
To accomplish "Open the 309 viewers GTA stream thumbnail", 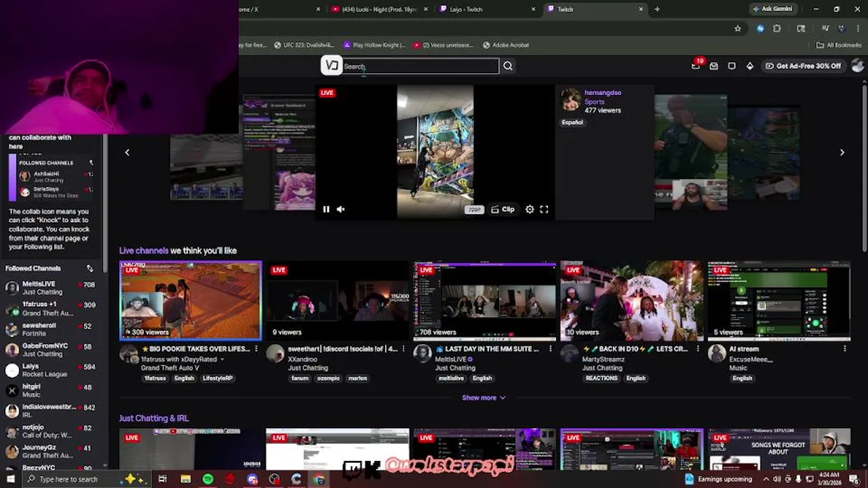I will click(x=191, y=300).
